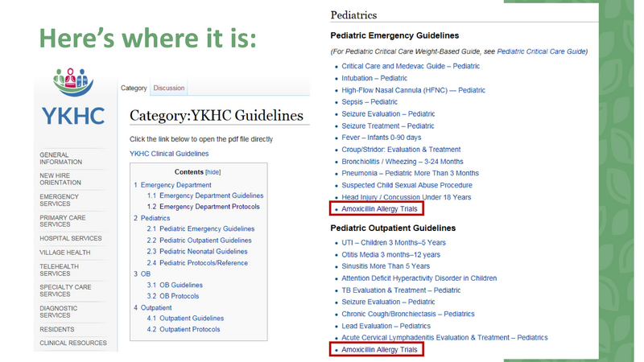Open Lead Evaluation – Pediatrics guideline
The image size is (644, 362).
tap(386, 326)
